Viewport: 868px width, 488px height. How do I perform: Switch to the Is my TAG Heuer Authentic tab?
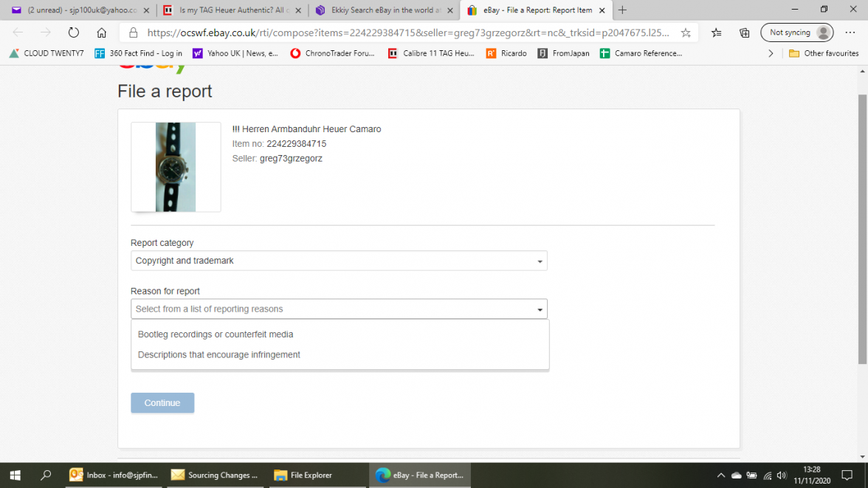(232, 10)
